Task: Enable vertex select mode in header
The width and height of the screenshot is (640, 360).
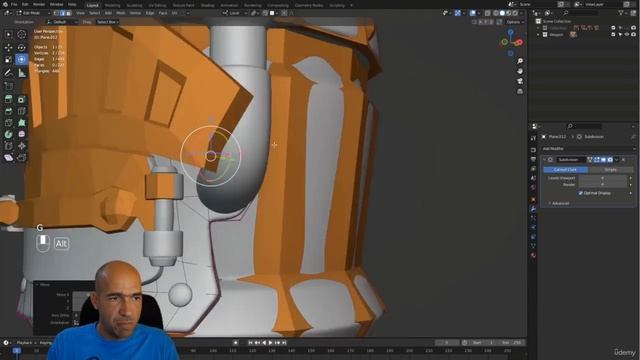Action: (56, 13)
